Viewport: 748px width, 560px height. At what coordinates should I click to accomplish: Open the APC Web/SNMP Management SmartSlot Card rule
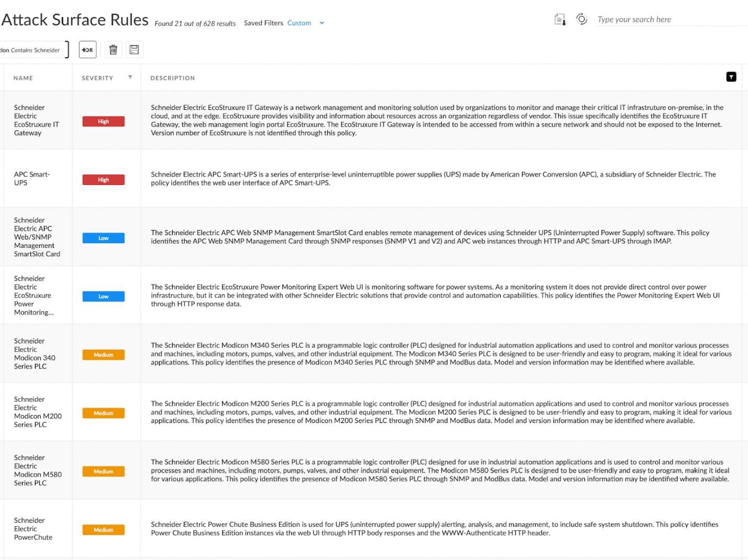pyautogui.click(x=37, y=237)
